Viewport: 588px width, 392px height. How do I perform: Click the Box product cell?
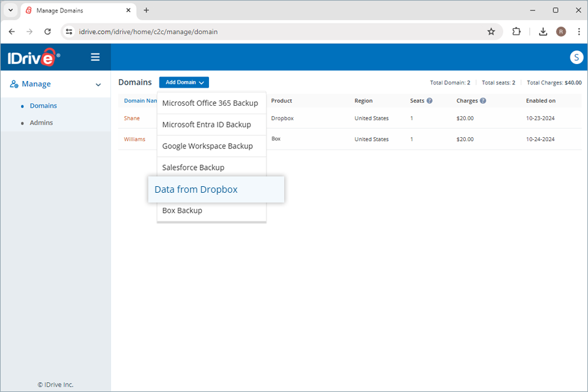click(276, 139)
